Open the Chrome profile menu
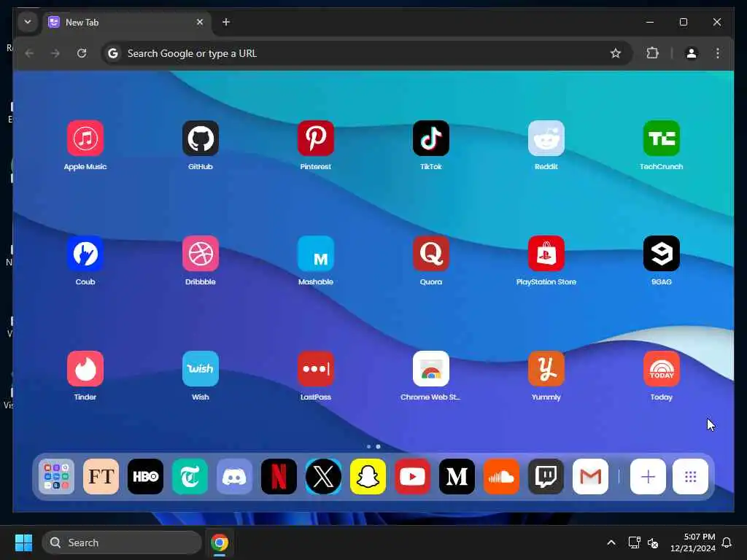 coord(692,53)
